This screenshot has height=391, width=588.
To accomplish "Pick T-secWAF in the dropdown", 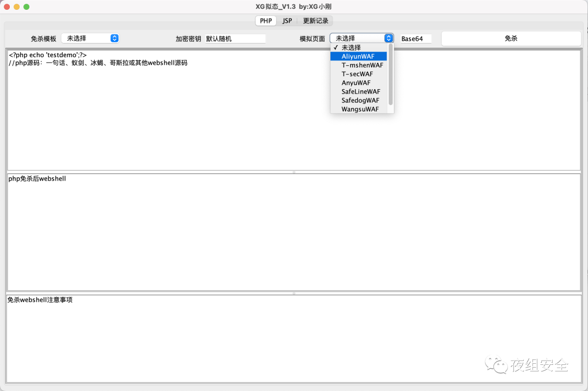I will coord(359,74).
